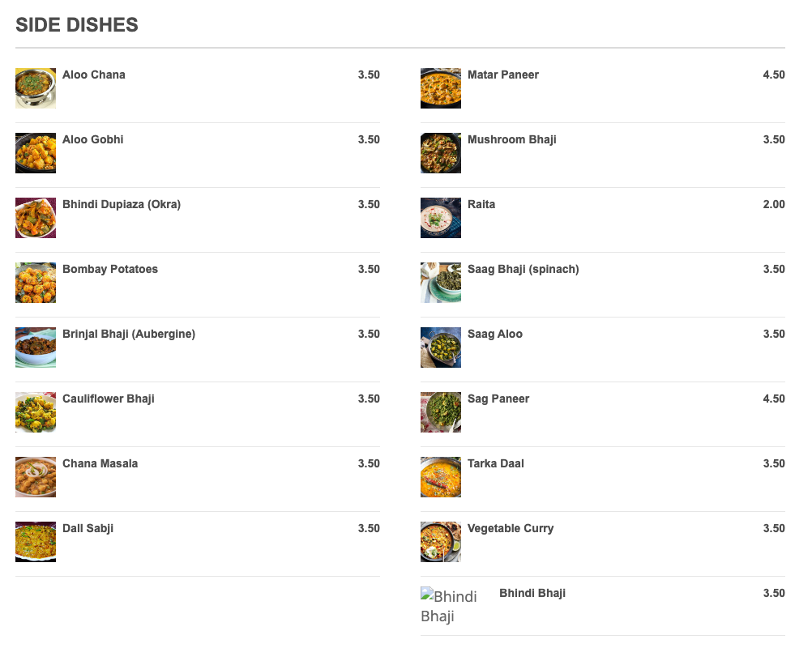Viewport: 812px width, 648px height.
Task: Select Dall Sabji dish name
Action: tap(88, 528)
